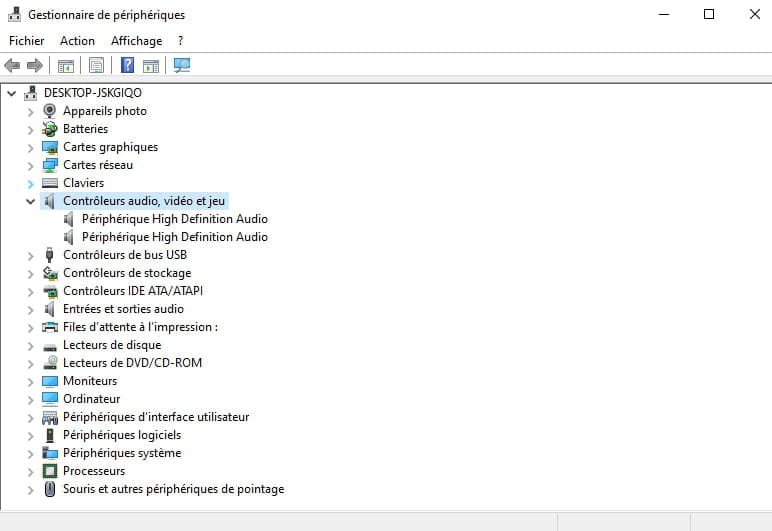Viewport: 772px width, 531px height.
Task: Click speaker icon of second Périphérique High Definition Audio
Action: [68, 237]
